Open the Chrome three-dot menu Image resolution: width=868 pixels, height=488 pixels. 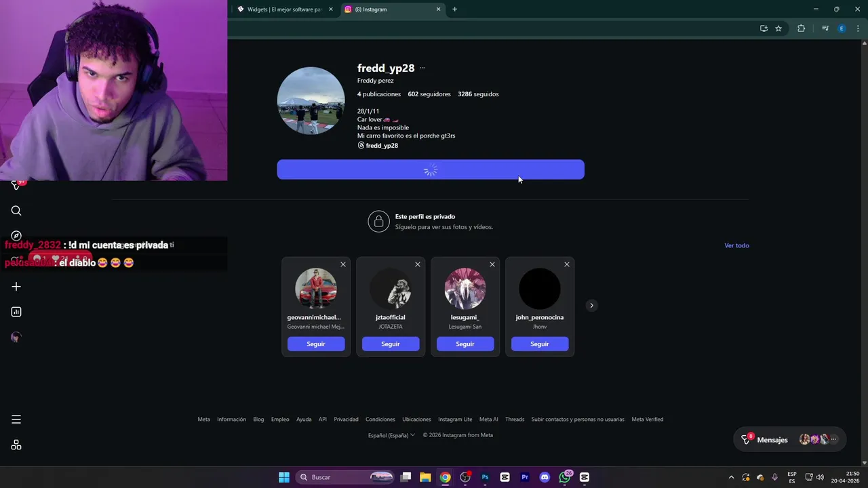tap(859, 28)
